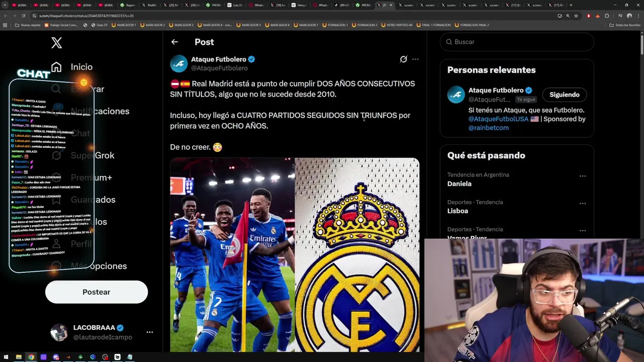This screenshot has width=644, height=362.
Task: Click Chrome icon in taskbar
Action: [x=31, y=357]
